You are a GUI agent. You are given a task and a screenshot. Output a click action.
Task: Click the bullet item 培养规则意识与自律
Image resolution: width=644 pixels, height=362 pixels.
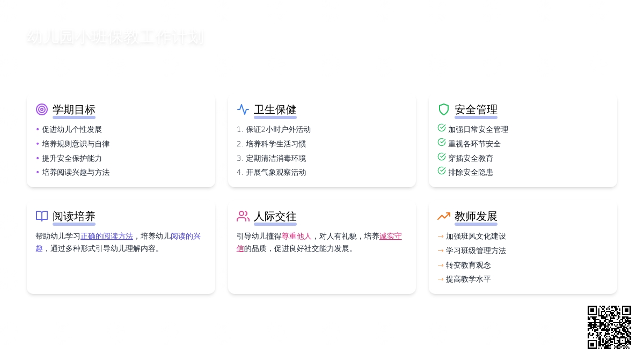point(76,144)
